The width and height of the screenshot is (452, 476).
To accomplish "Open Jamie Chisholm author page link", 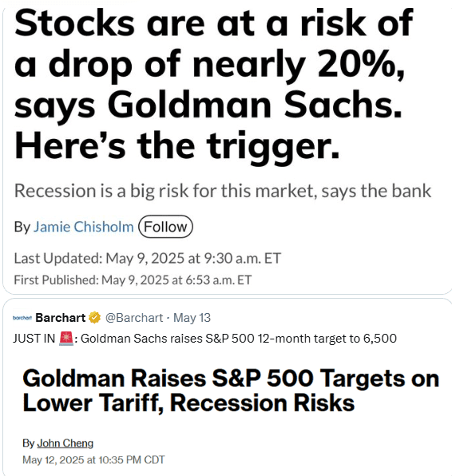I will point(84,227).
